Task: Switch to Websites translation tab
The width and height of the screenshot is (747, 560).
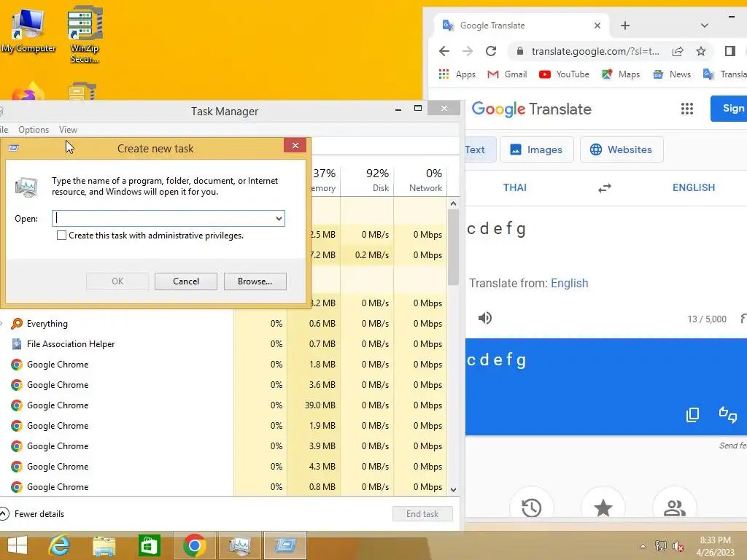Action: 622,149
